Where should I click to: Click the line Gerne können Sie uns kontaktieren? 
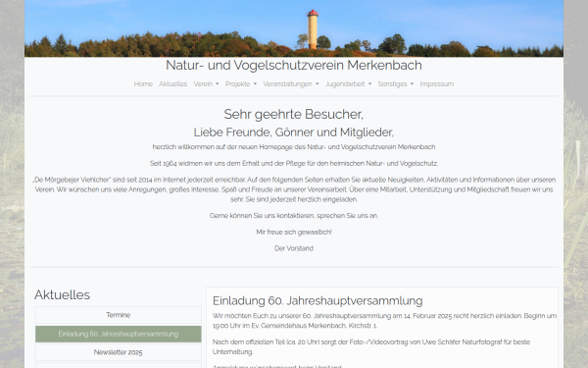coord(294,216)
